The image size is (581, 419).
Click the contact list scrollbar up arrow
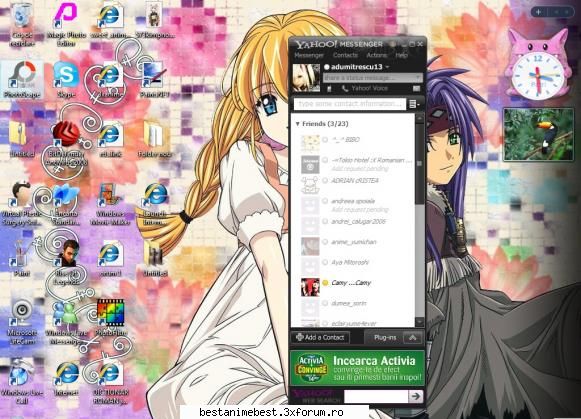click(x=419, y=118)
